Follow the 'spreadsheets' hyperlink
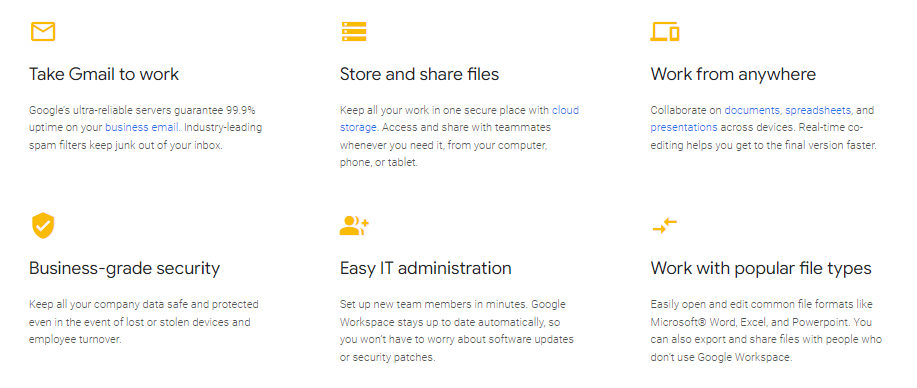917x388 pixels. (818, 110)
